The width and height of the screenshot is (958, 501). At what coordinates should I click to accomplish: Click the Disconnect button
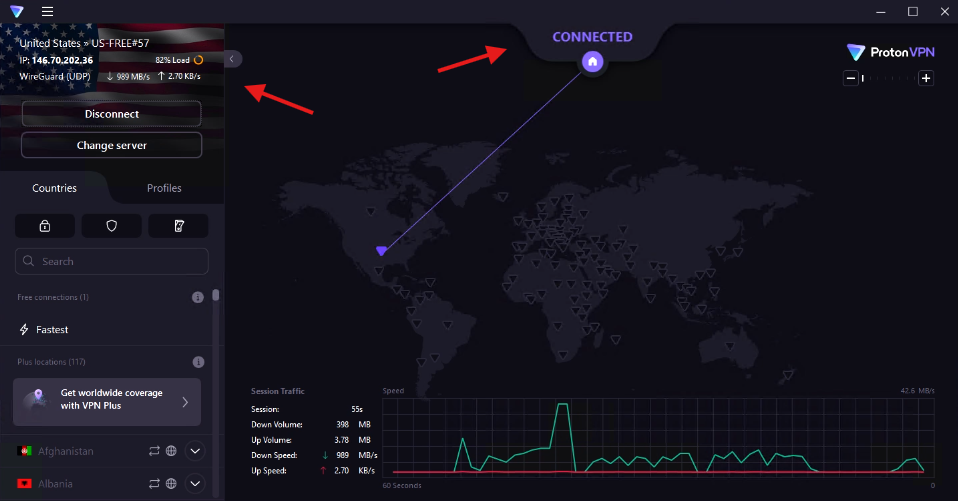[x=111, y=114]
